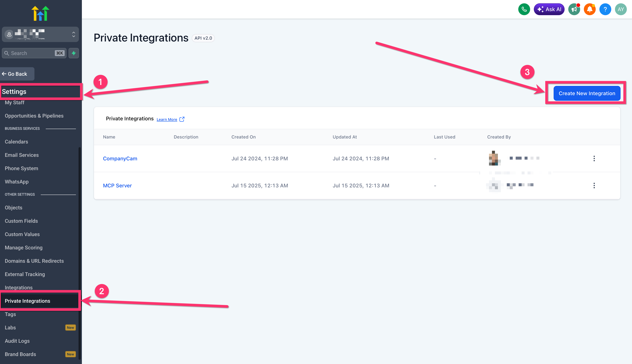Click Create New Integration button
This screenshot has width=632, height=364.
587,93
